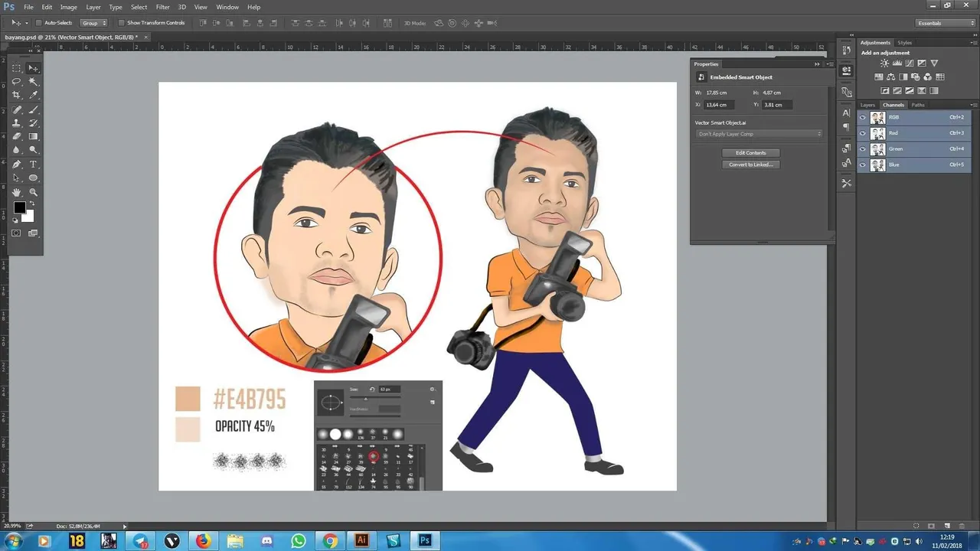Open the History panel icon
The width and height of the screenshot is (980, 551).
(x=846, y=50)
